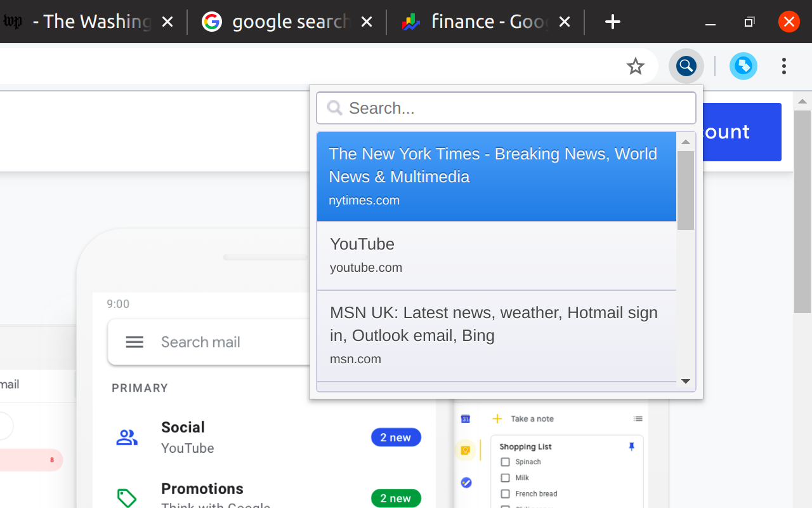Open a new browser tab
Screen dimensions: 812x508
tap(612, 22)
